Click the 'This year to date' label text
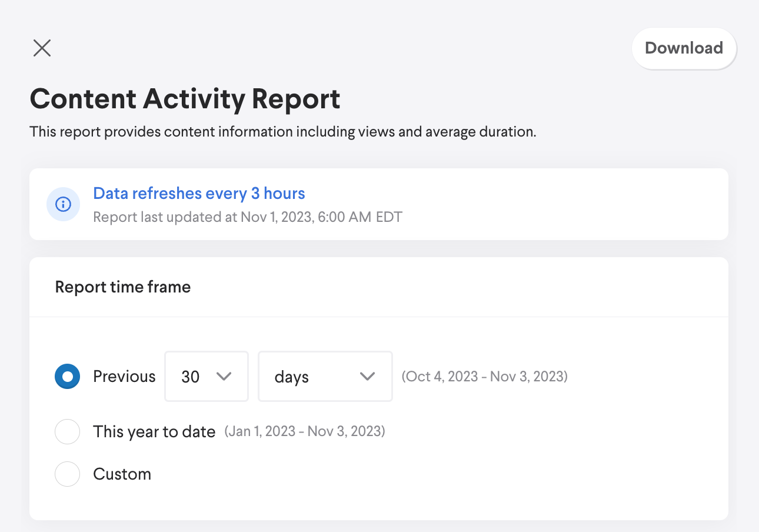759x532 pixels. point(154,432)
